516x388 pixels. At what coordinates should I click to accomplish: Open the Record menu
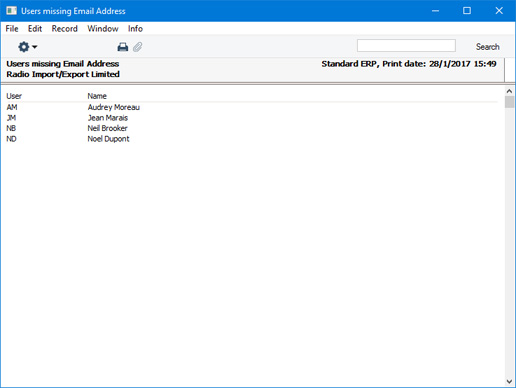(65, 29)
